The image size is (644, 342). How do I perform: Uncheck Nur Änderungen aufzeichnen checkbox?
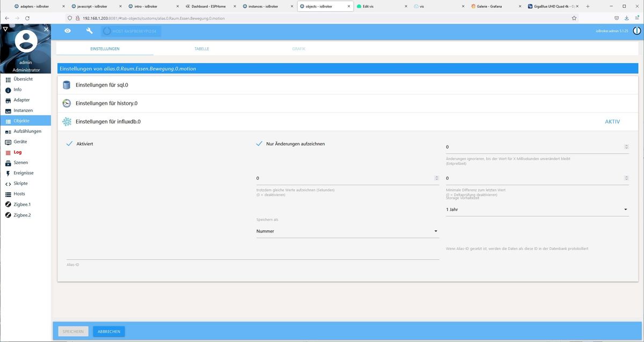[x=259, y=144]
